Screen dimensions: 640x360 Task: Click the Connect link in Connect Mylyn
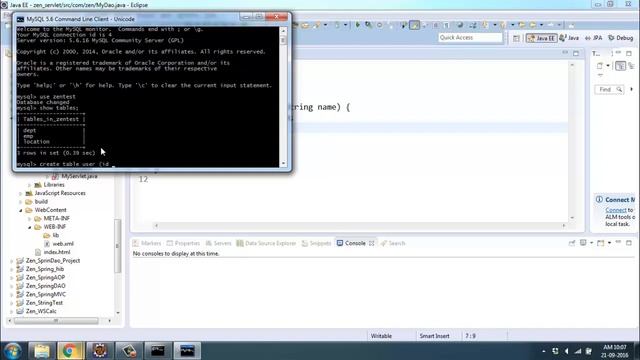click(616, 210)
